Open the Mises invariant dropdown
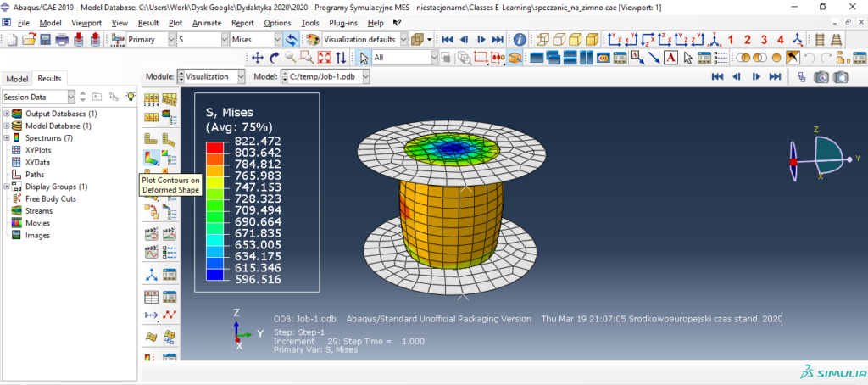The image size is (868, 385). tap(278, 40)
